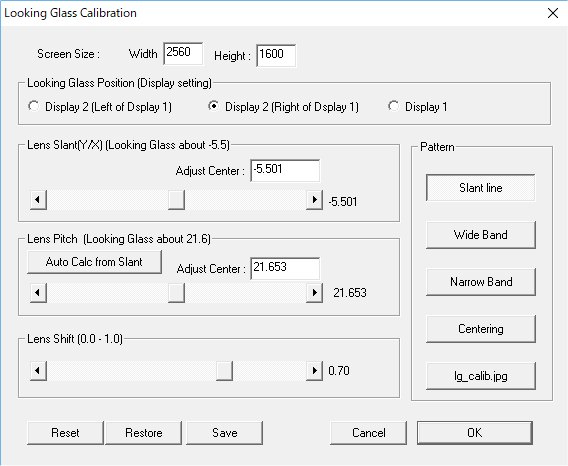568x466 pixels.
Task: Click left arrow of Lens Pitch slider
Action: (38, 292)
